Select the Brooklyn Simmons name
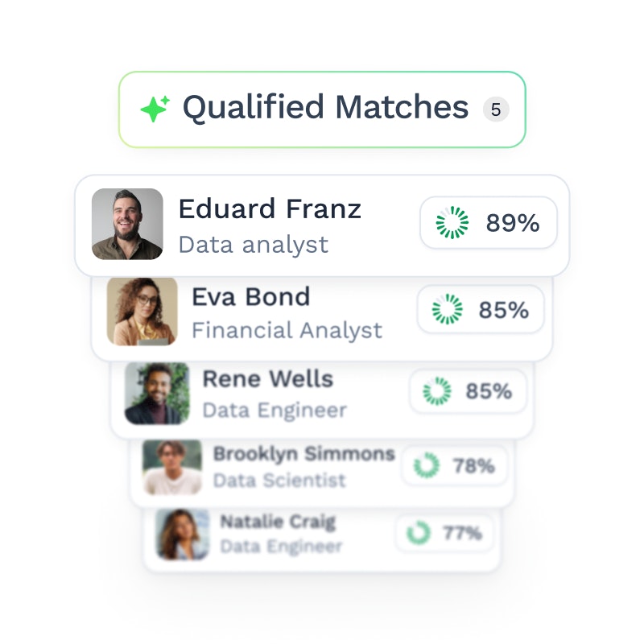 303,454
